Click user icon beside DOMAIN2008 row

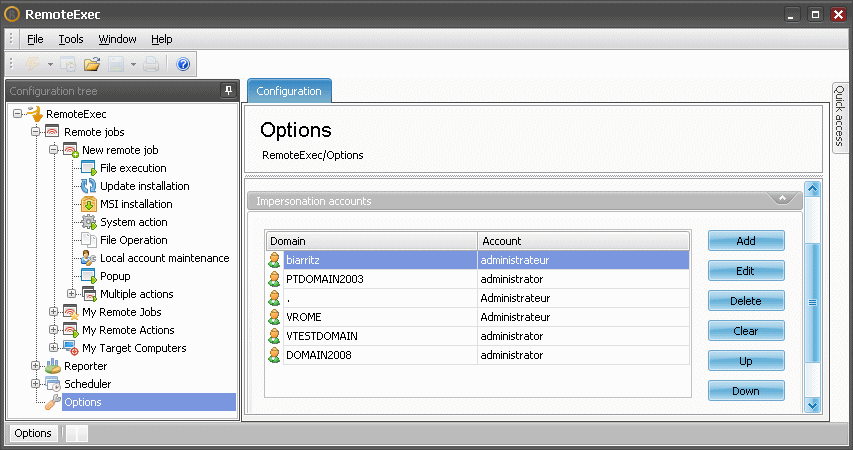(275, 355)
